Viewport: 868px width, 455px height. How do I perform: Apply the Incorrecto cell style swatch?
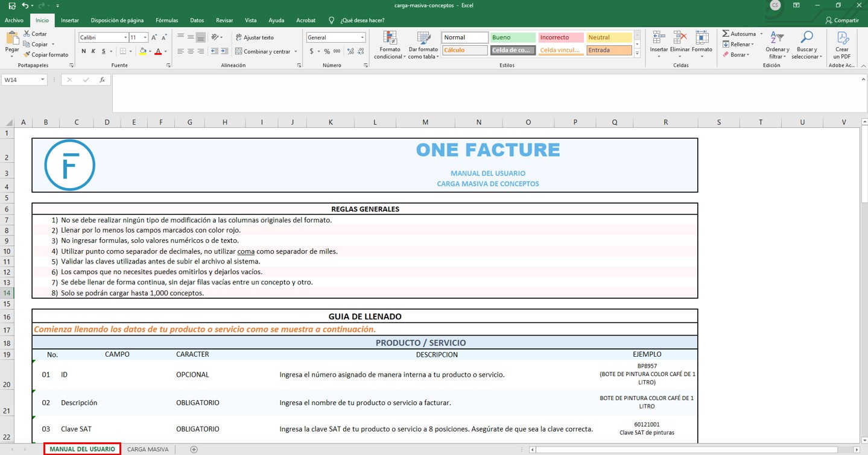[560, 37]
